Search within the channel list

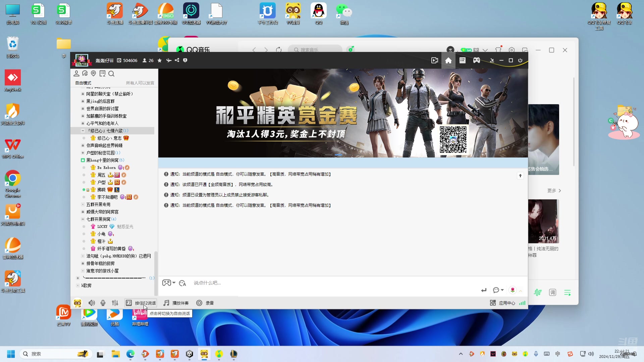(112, 73)
